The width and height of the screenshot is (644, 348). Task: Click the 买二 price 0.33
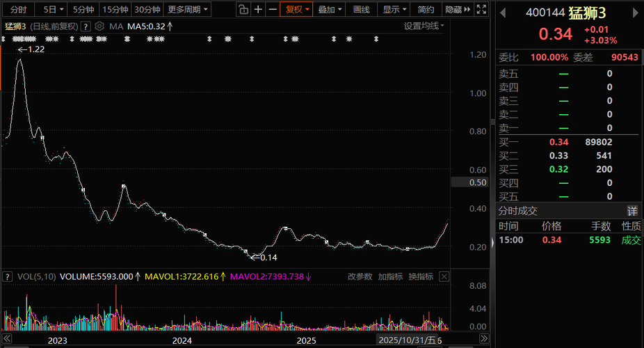pos(559,156)
